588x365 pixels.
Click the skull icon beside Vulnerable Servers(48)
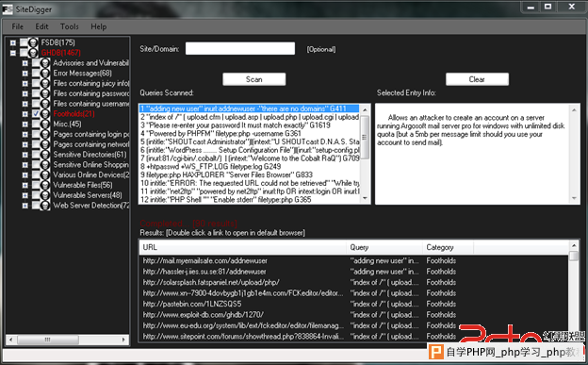point(45,195)
